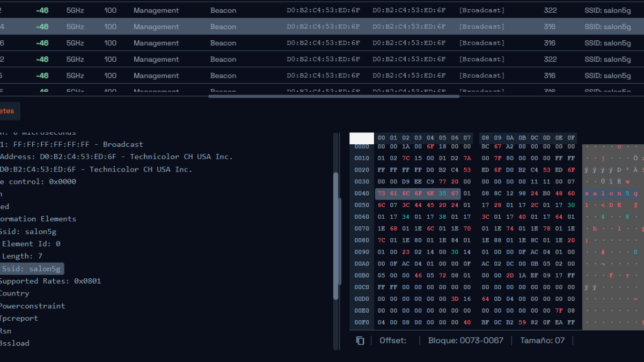Image resolution: width=644 pixels, height=362 pixels.
Task: Select the highlighted Ssid: salon5g field
Action: (32, 269)
